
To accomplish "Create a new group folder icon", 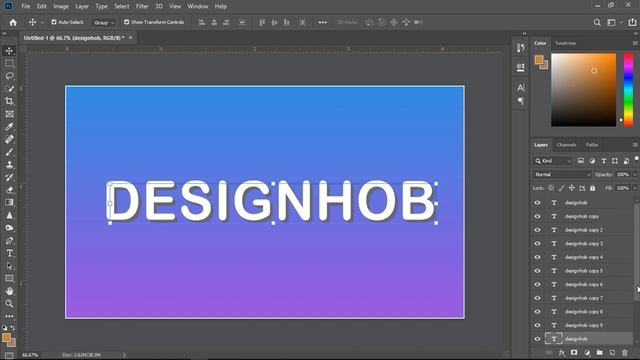I will point(599,353).
